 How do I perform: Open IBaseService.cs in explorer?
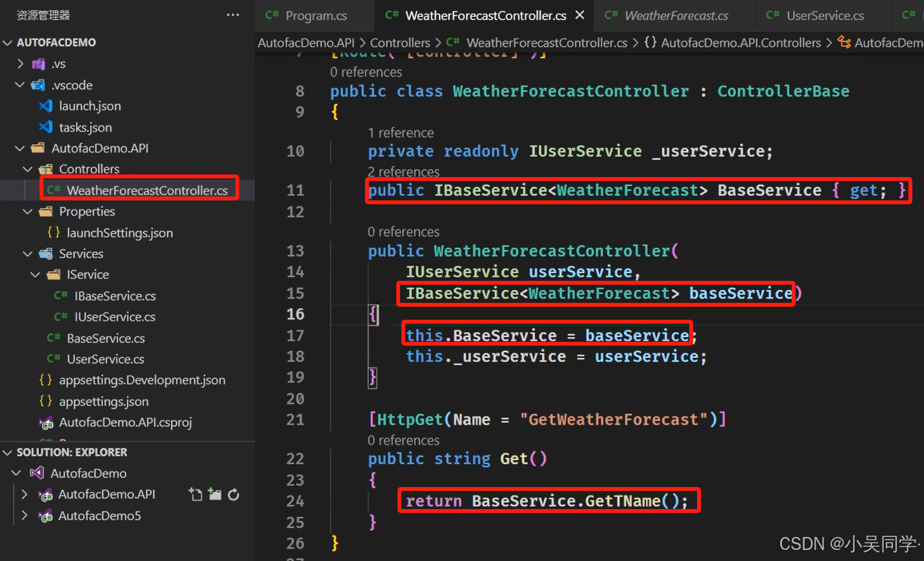115,296
